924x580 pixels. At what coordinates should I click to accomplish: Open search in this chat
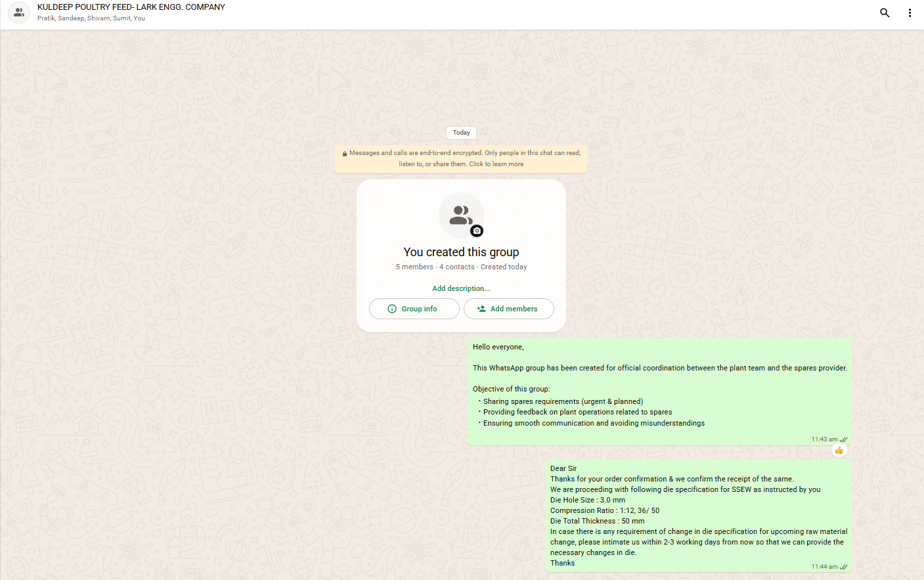pos(885,12)
